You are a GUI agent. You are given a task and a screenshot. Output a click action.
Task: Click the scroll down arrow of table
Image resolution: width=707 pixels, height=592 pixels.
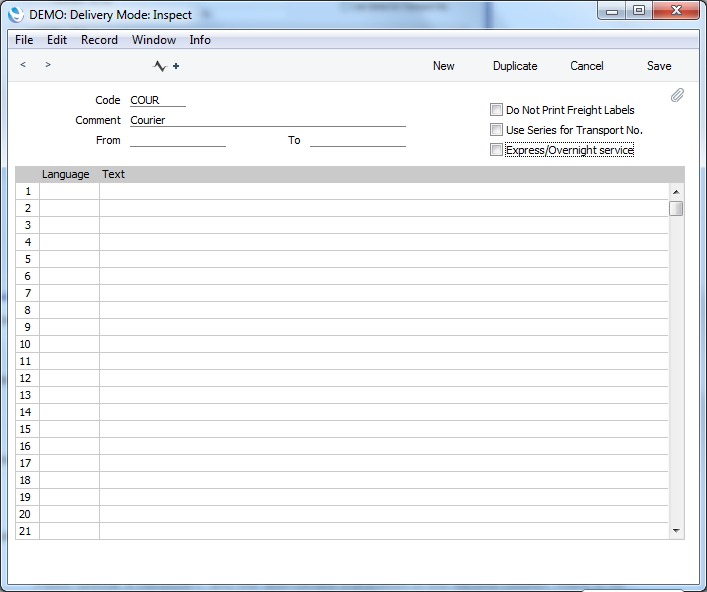point(676,530)
